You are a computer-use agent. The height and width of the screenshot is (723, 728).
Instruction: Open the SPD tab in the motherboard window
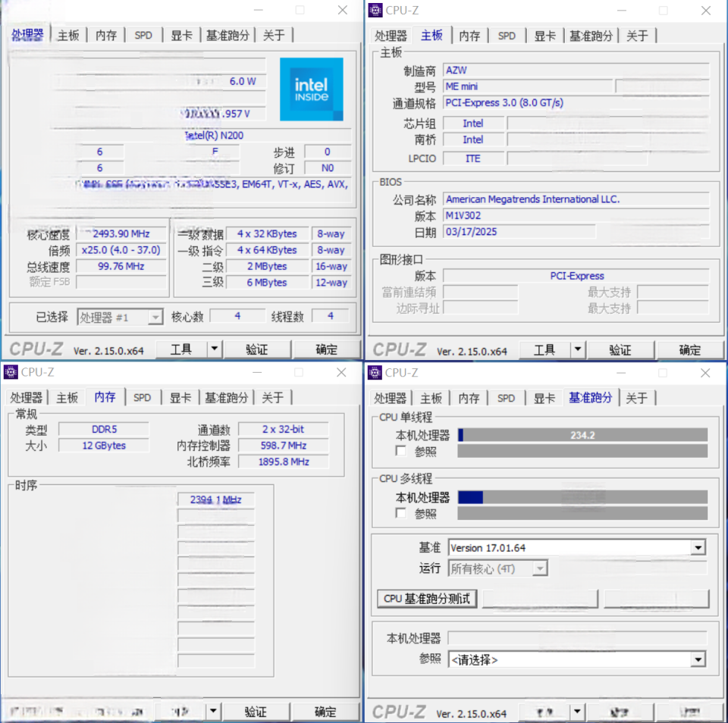[507, 36]
